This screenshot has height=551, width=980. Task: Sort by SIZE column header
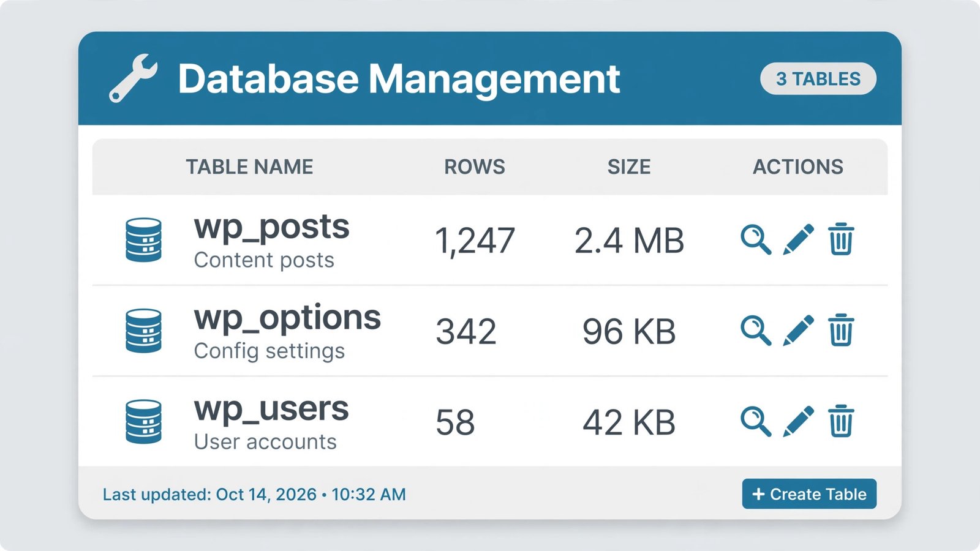tap(629, 167)
